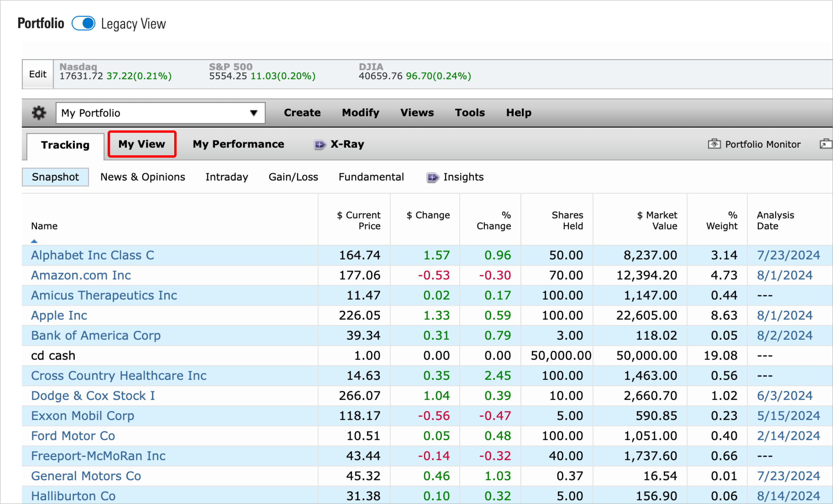Sort by $ Current Price column
This screenshot has height=504, width=833.
click(359, 221)
